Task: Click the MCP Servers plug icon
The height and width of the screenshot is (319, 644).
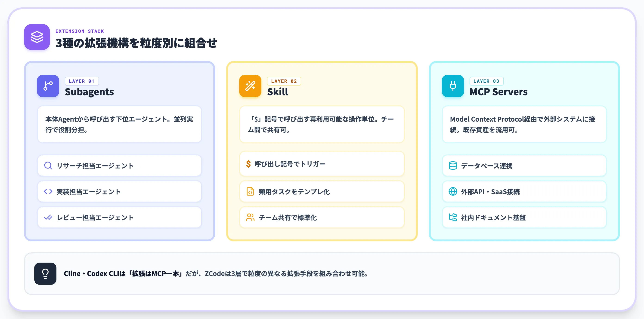Action: 453,86
